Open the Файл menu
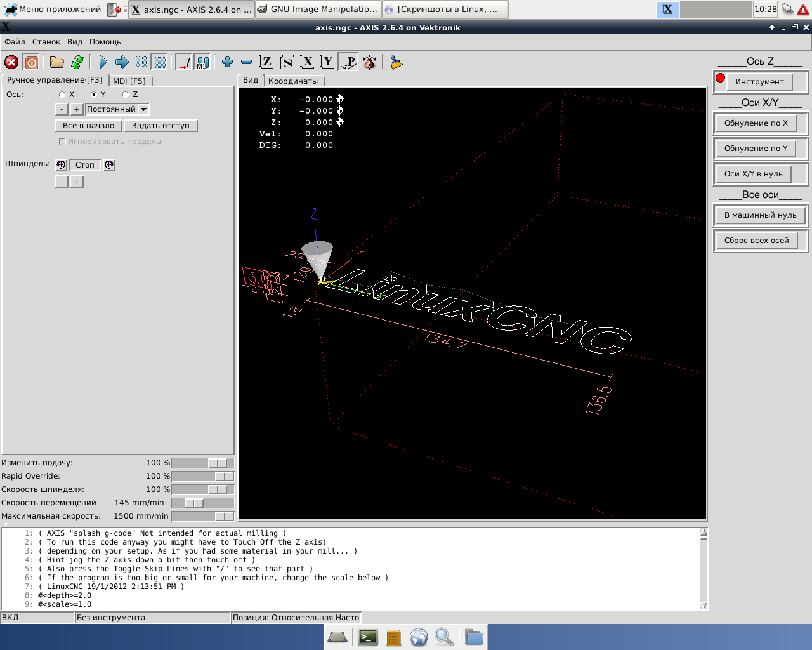812x650 pixels. [x=15, y=42]
